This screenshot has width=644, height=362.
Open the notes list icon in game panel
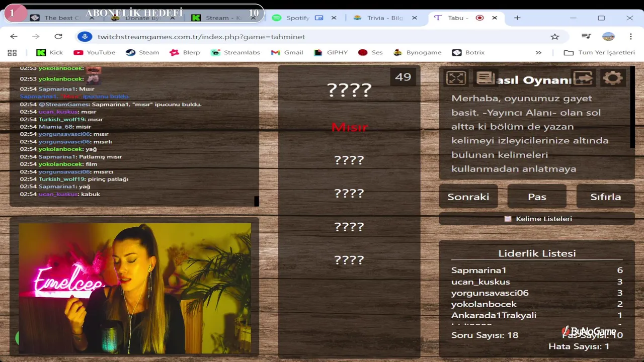(x=486, y=78)
